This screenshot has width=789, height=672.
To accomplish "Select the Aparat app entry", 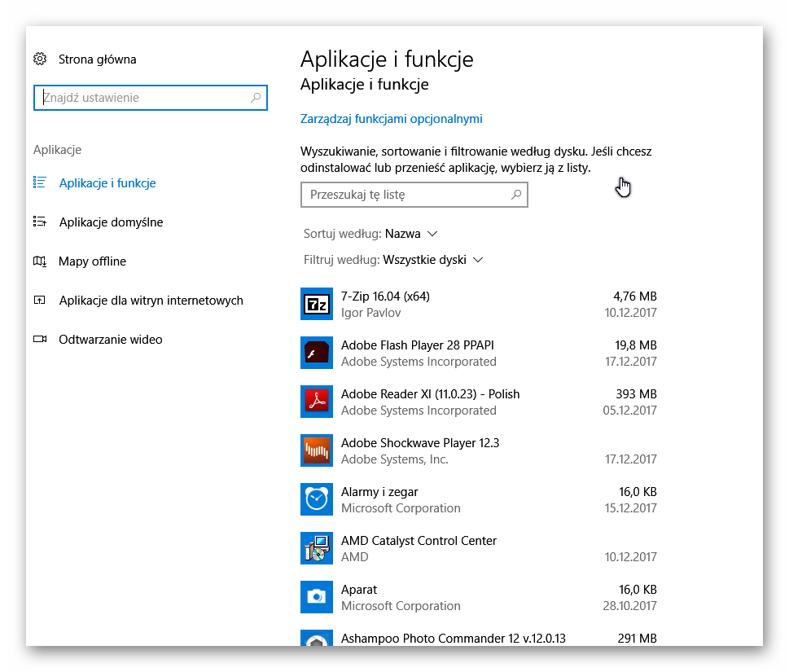I will (x=479, y=597).
